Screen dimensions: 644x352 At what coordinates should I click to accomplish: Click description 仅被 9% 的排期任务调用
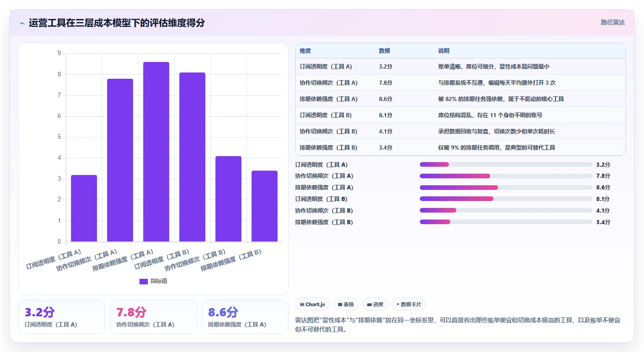click(497, 148)
